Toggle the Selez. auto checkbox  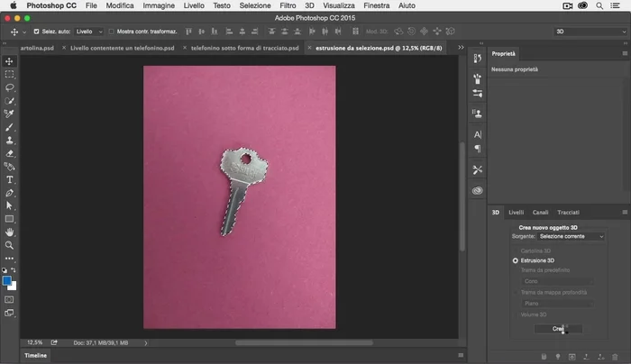coord(35,32)
